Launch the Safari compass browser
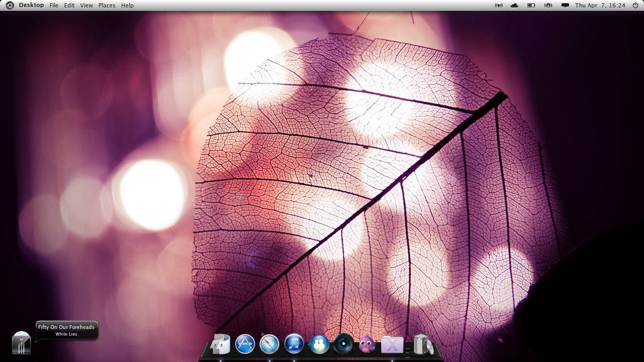This screenshot has width=644, height=362. [270, 344]
